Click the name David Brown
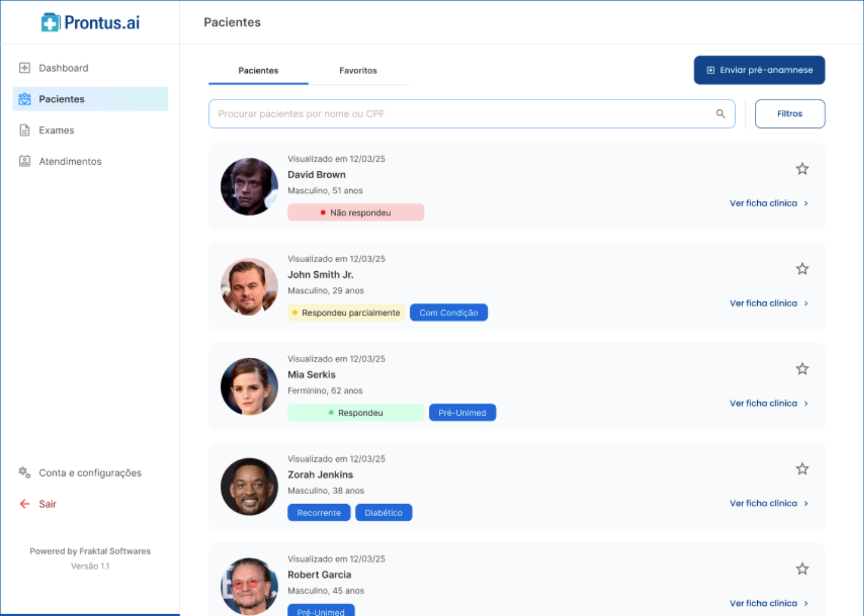The height and width of the screenshot is (616, 866). (316, 174)
